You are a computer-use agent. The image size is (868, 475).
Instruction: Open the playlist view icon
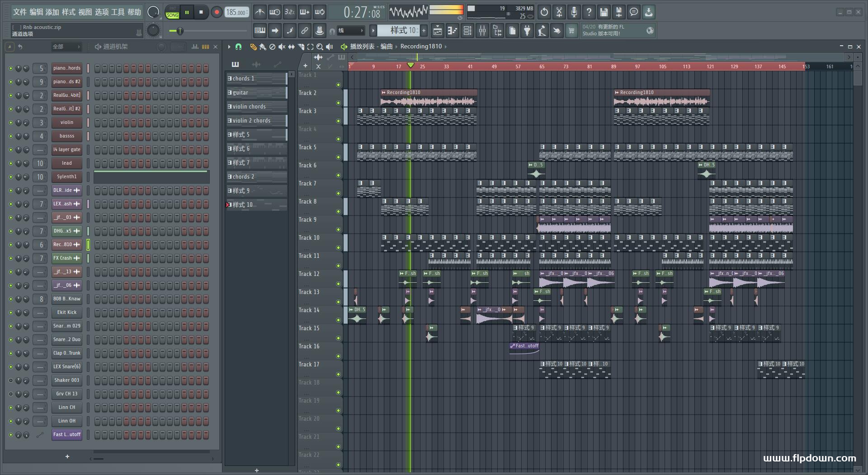coord(438,31)
